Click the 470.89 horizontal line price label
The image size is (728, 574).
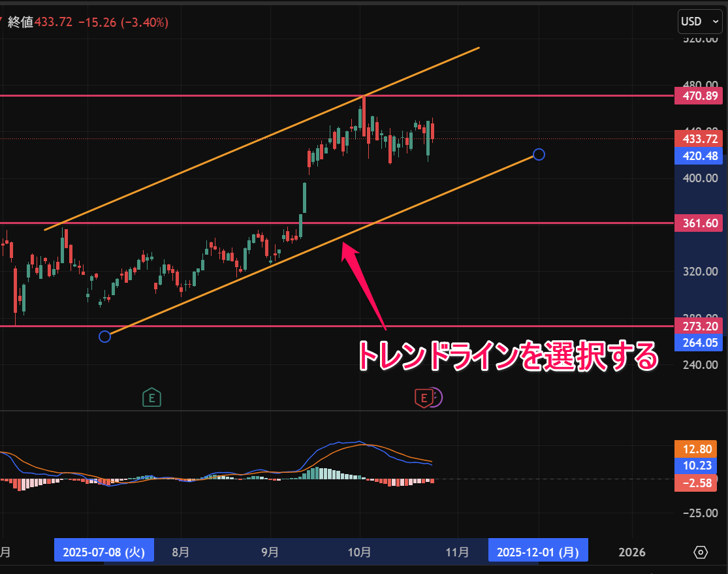[x=699, y=96]
